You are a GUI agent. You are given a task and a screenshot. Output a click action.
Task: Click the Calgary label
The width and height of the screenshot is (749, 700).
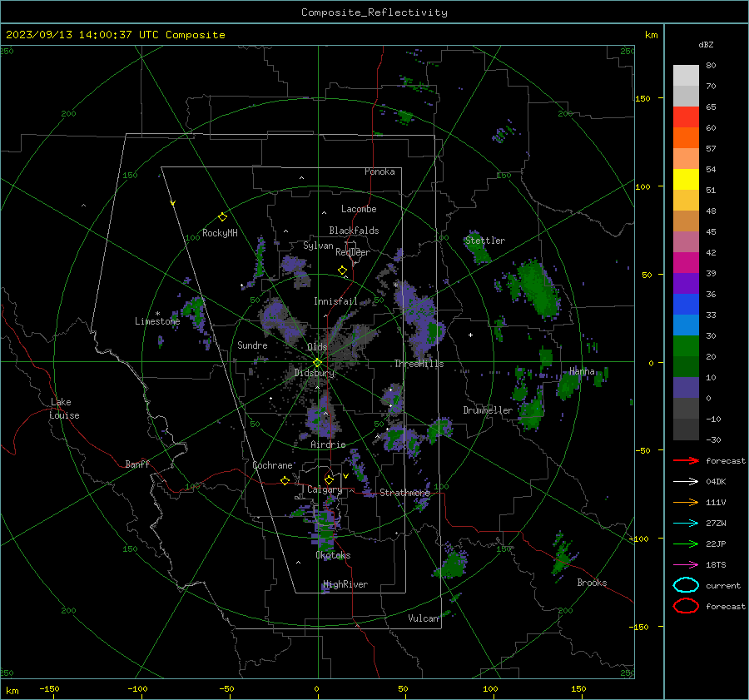[x=325, y=489]
